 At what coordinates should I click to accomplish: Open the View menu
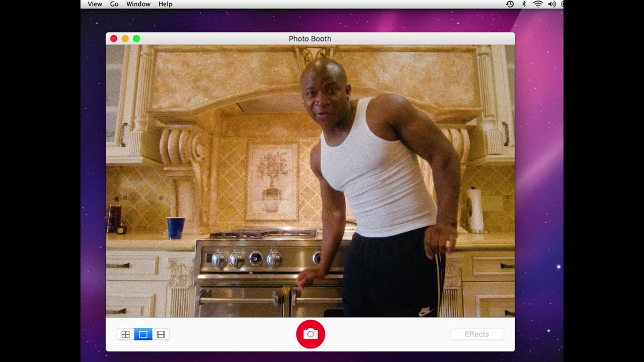click(95, 4)
